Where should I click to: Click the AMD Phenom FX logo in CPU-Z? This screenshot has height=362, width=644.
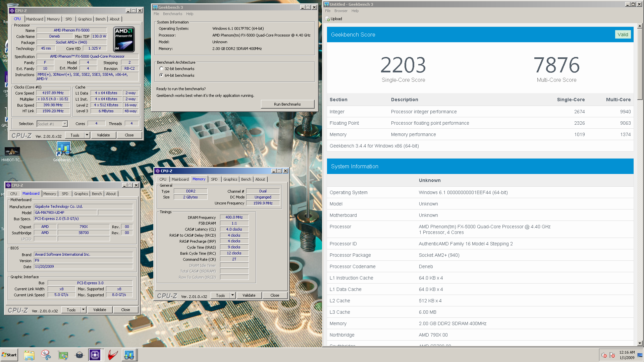pyautogui.click(x=124, y=40)
